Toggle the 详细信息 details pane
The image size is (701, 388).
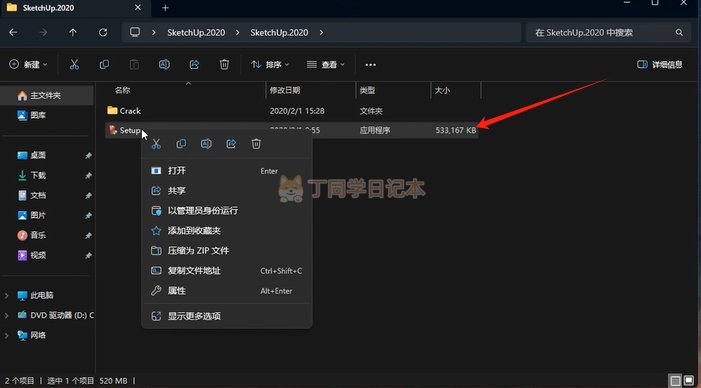click(x=659, y=65)
